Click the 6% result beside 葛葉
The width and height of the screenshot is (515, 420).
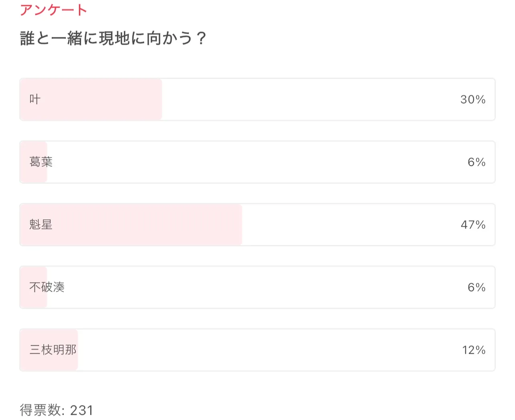pos(476,162)
